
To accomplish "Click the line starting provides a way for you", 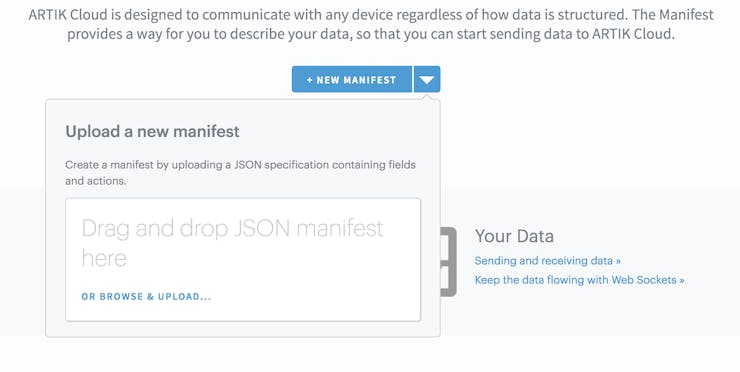I will [x=370, y=34].
